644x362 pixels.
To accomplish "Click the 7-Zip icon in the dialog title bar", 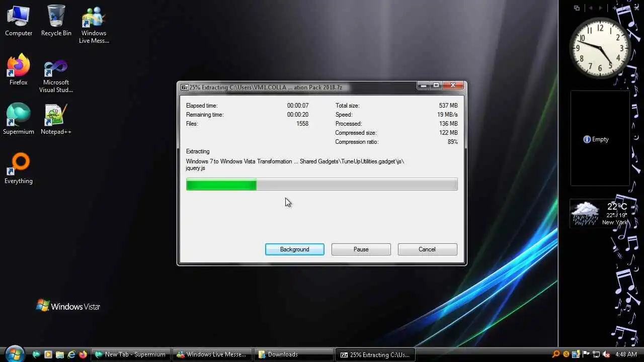I will 184,87.
